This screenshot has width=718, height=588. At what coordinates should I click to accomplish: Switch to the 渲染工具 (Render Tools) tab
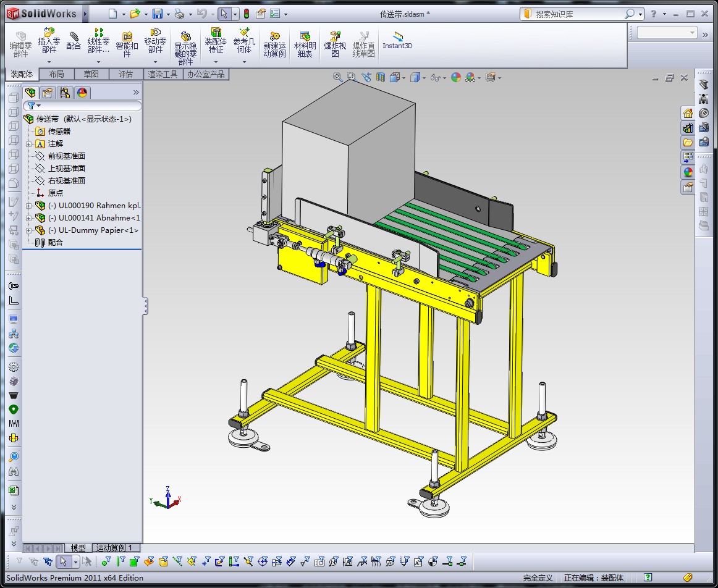click(163, 74)
